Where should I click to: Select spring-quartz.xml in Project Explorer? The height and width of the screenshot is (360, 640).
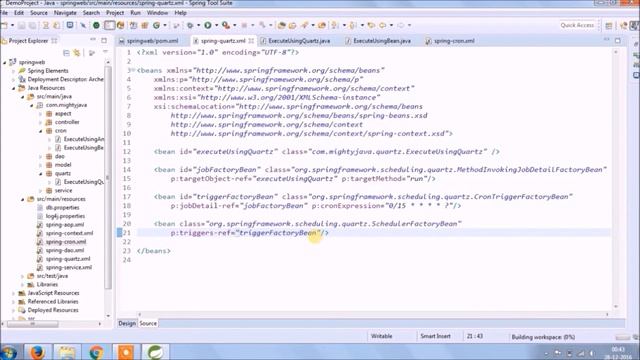pos(68,259)
